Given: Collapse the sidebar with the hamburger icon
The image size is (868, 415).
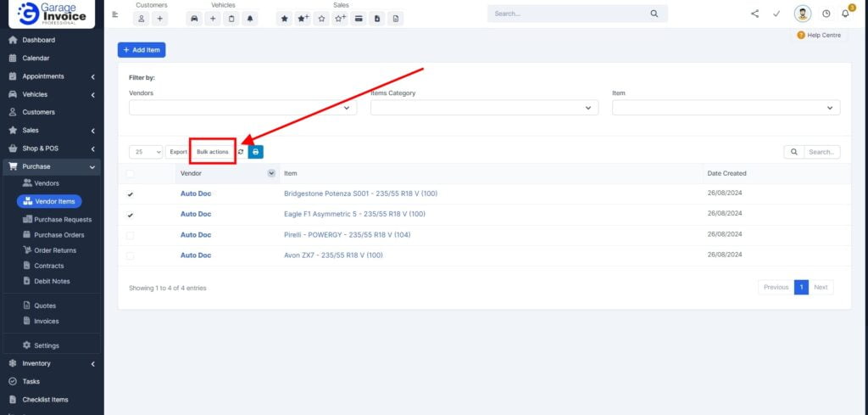Looking at the screenshot, I should [x=115, y=15].
